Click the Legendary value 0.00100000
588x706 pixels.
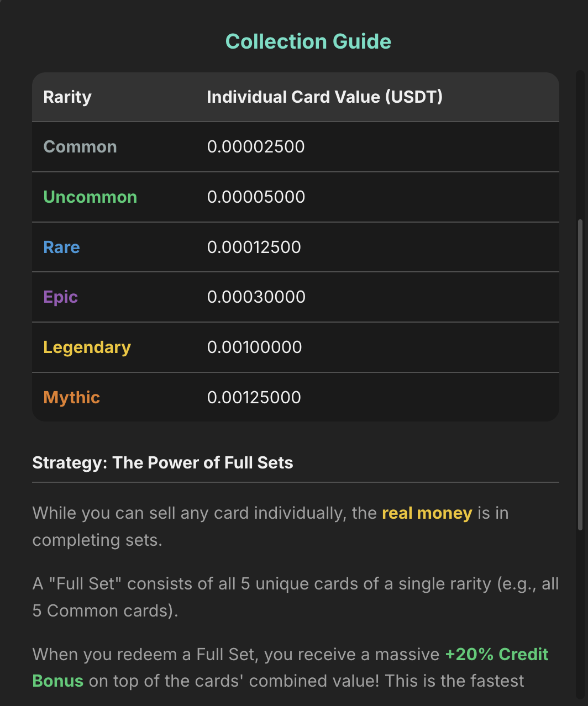254,347
